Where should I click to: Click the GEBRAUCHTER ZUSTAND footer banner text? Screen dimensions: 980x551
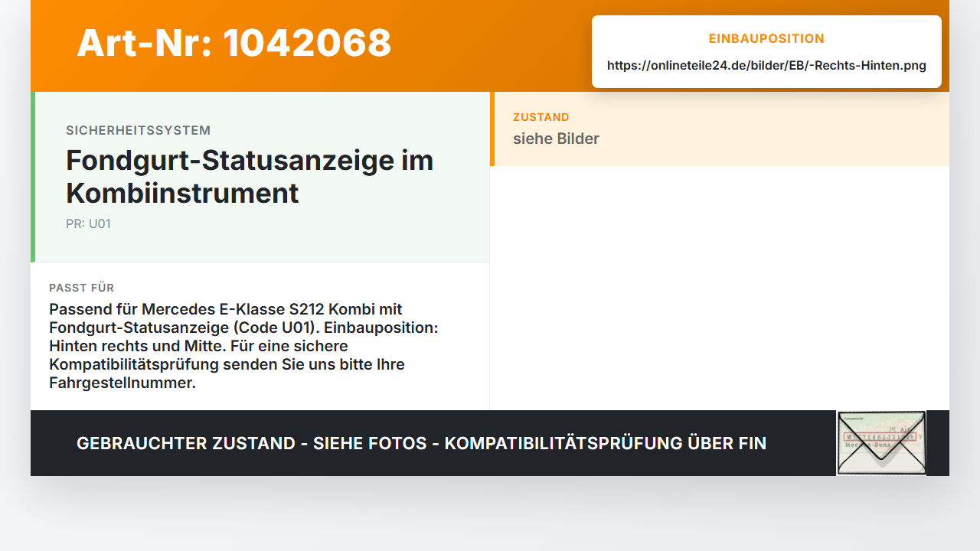pyautogui.click(x=421, y=443)
